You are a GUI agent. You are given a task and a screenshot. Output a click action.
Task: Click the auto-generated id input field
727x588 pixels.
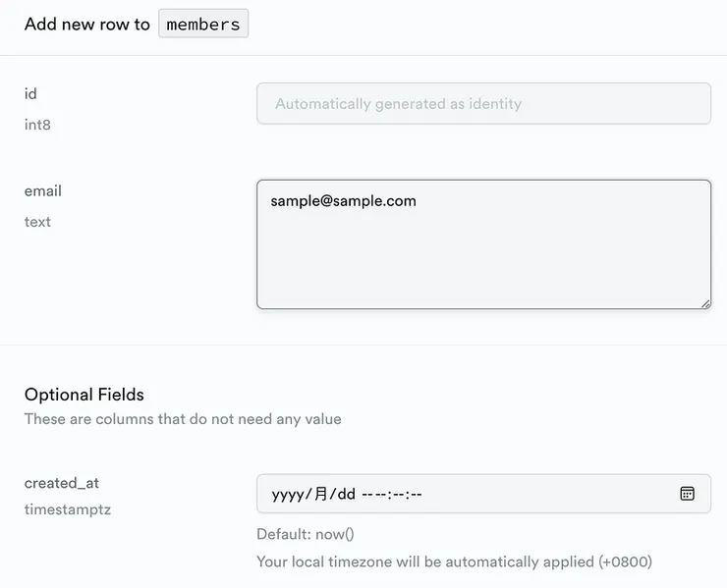point(483,104)
